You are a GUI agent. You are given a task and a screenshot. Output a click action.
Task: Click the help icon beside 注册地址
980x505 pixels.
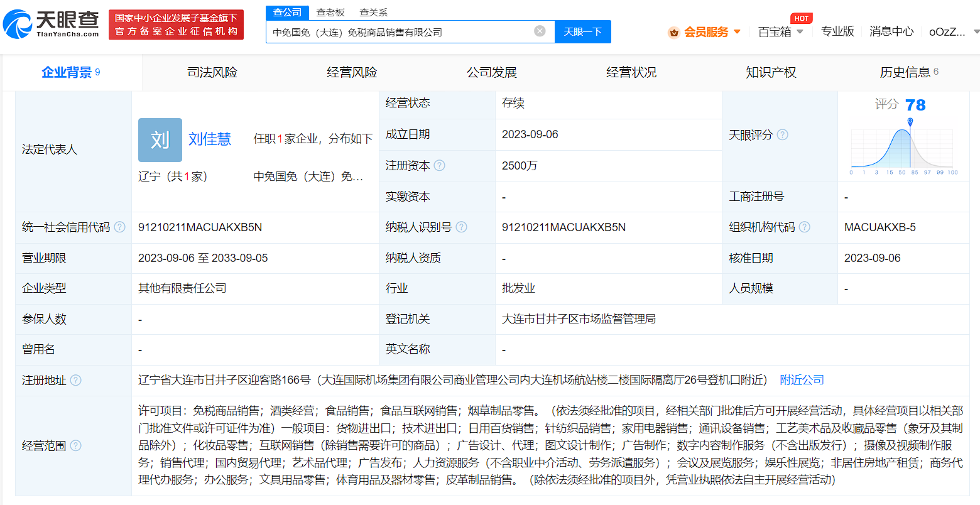point(76,381)
